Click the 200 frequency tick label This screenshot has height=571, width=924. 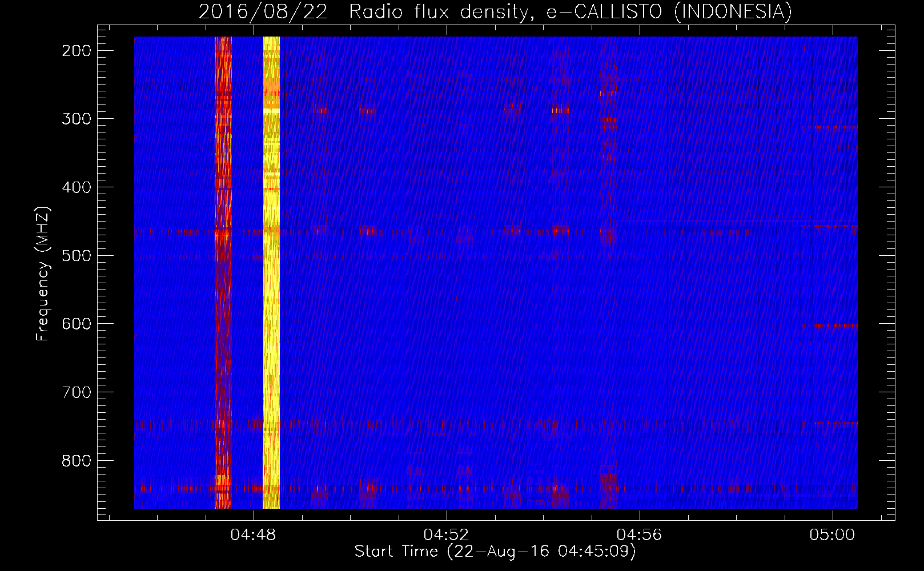(77, 51)
